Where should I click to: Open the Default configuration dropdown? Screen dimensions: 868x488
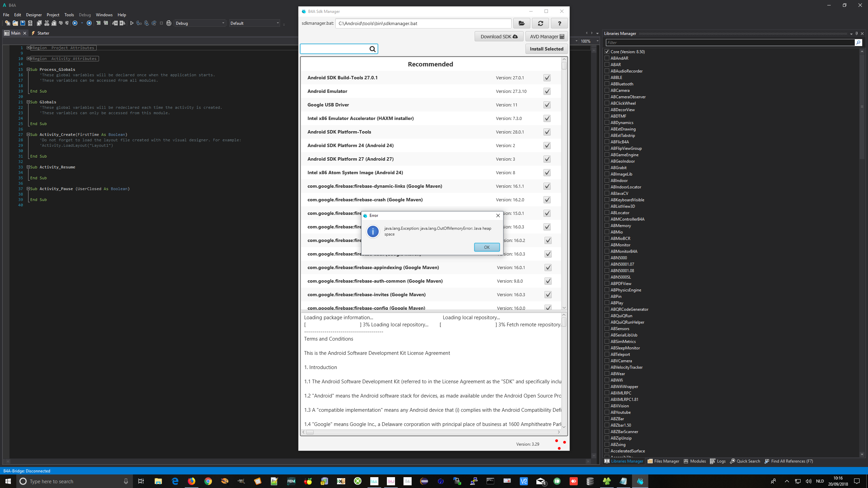tap(255, 23)
